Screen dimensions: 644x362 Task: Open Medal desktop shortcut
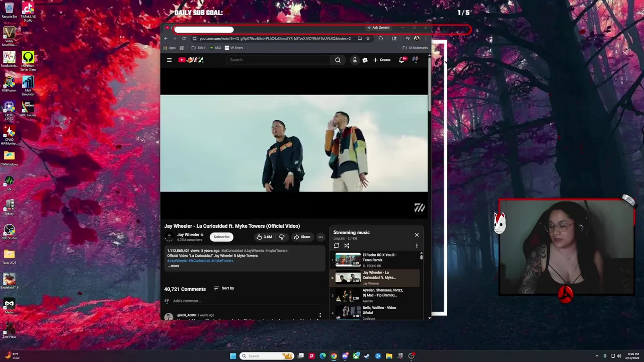[9, 306]
